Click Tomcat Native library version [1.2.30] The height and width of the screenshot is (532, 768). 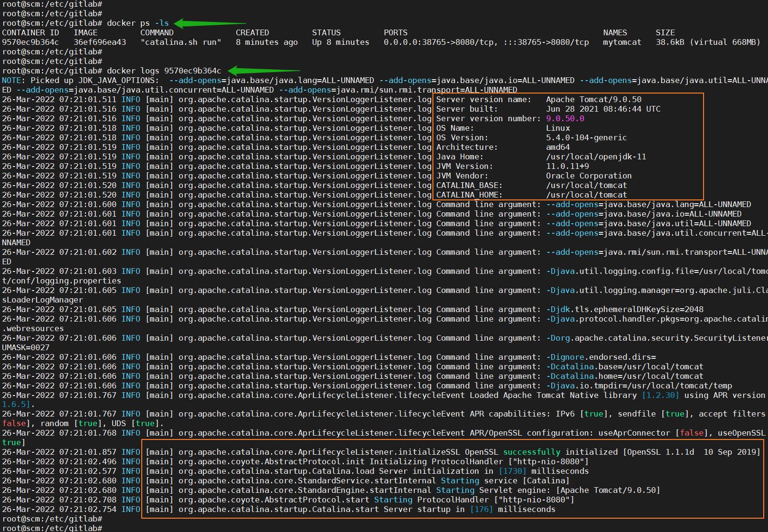coord(661,395)
